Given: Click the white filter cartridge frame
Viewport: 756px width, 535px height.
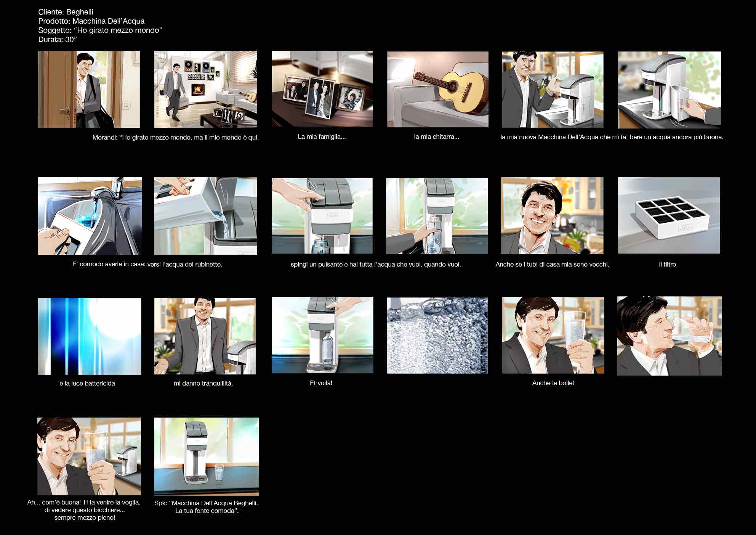Looking at the screenshot, I should (669, 215).
